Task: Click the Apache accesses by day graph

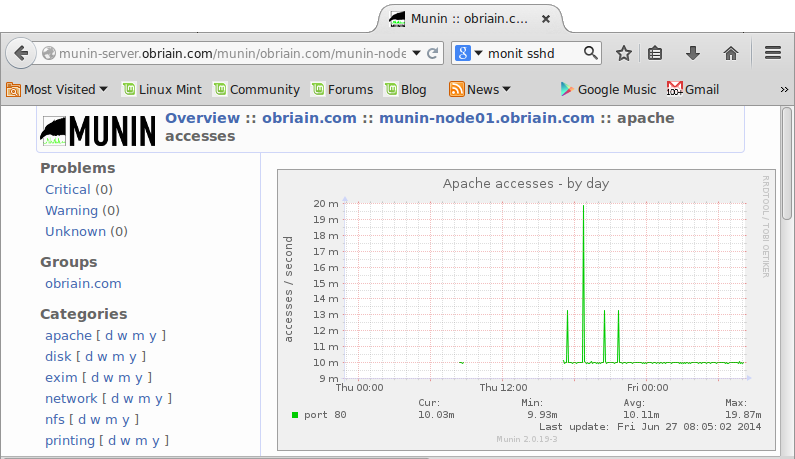Action: point(526,310)
